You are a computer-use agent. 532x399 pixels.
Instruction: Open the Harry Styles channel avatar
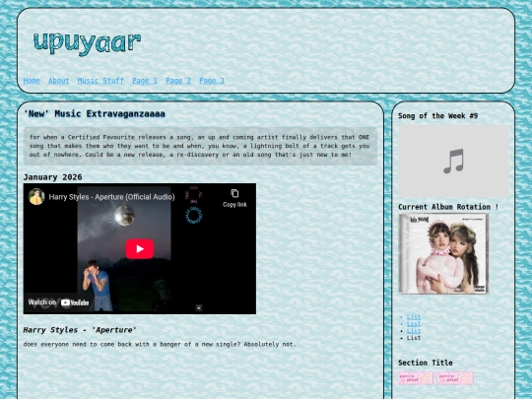[x=36, y=197]
